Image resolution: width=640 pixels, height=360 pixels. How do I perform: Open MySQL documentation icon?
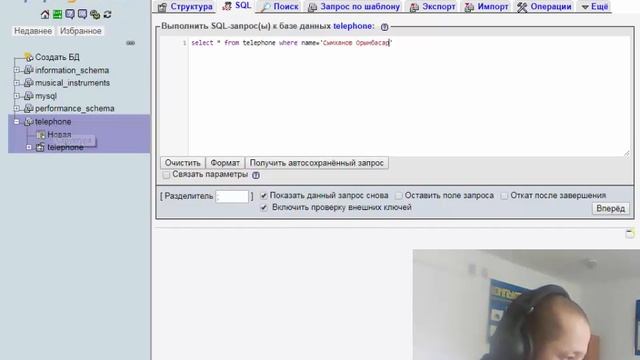coord(82,15)
